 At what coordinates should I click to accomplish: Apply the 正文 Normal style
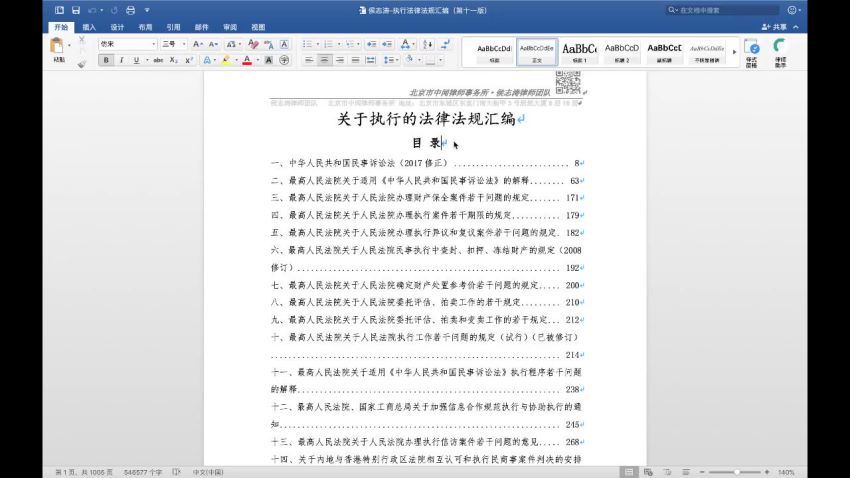pyautogui.click(x=537, y=52)
